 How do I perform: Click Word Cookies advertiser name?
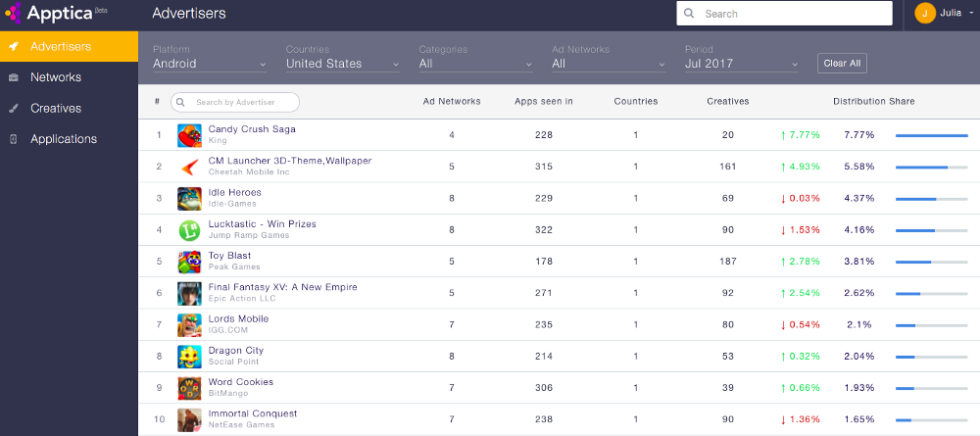(x=241, y=382)
